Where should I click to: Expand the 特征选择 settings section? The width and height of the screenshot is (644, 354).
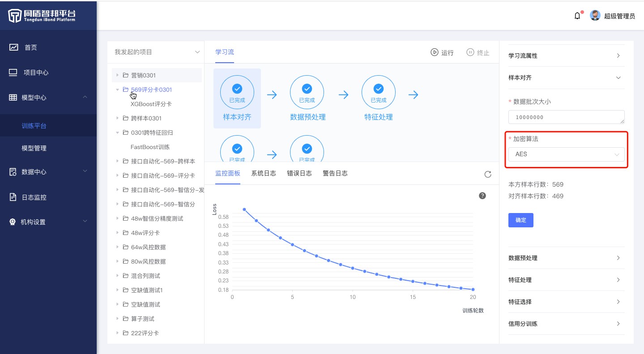click(566, 302)
